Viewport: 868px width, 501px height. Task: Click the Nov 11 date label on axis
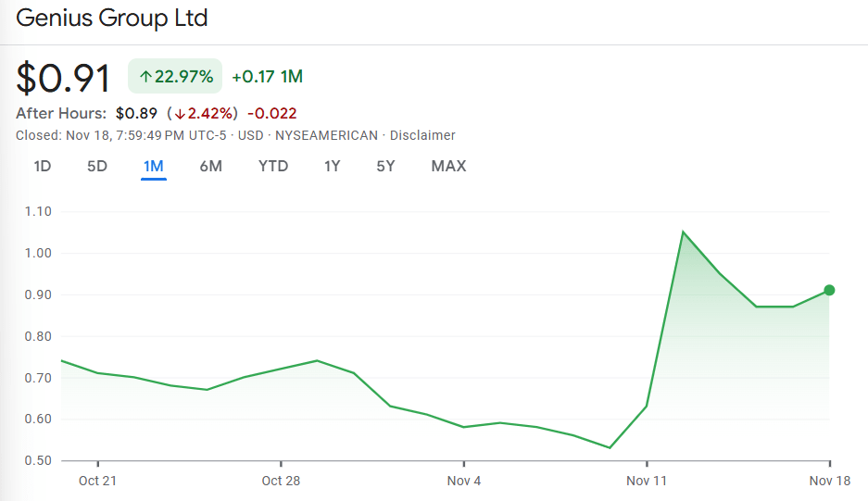[x=648, y=481]
